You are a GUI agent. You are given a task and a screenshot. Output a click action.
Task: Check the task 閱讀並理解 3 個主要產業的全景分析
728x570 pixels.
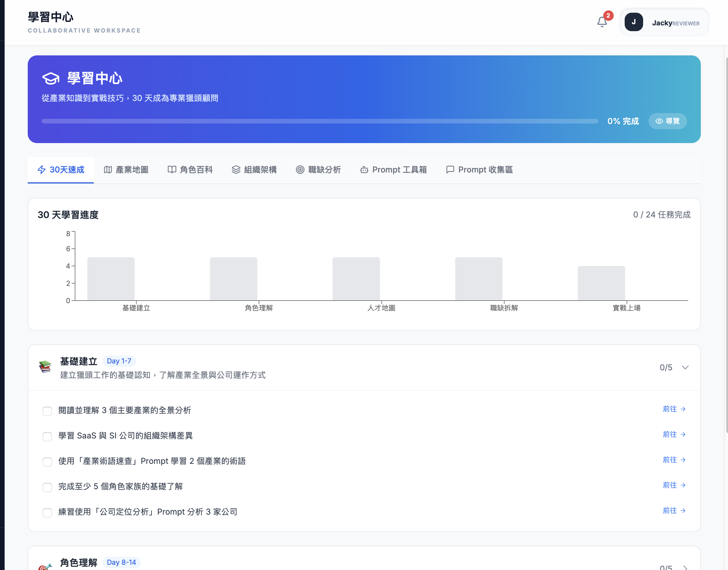[47, 411]
